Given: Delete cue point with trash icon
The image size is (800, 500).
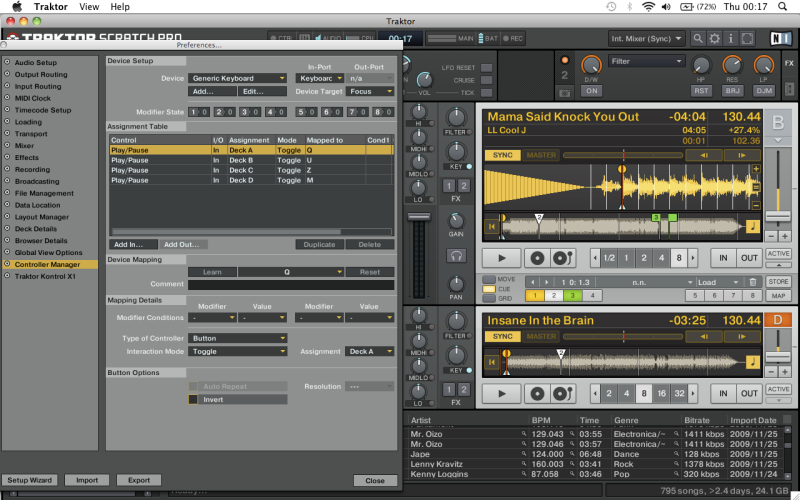Looking at the screenshot, I should 753,282.
